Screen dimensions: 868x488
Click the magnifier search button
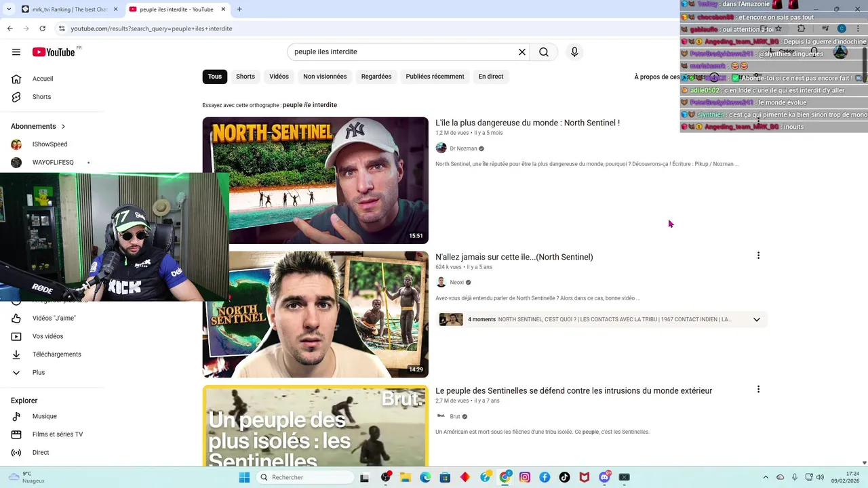tap(544, 52)
